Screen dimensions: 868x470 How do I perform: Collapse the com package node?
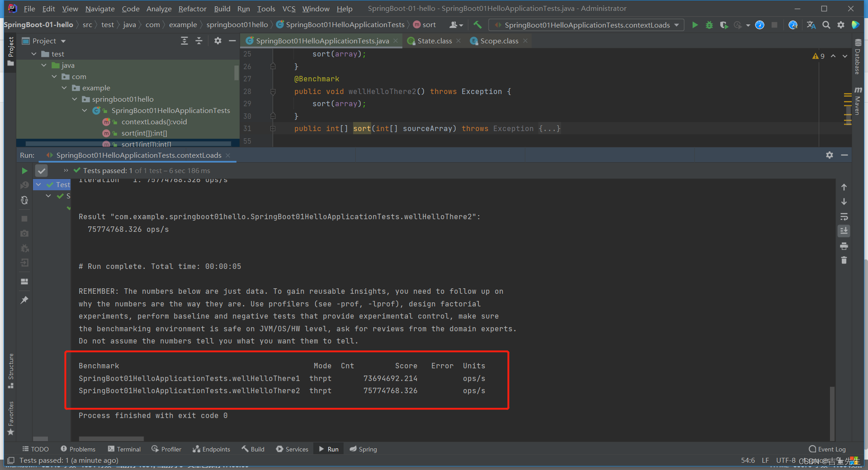pyautogui.click(x=54, y=76)
